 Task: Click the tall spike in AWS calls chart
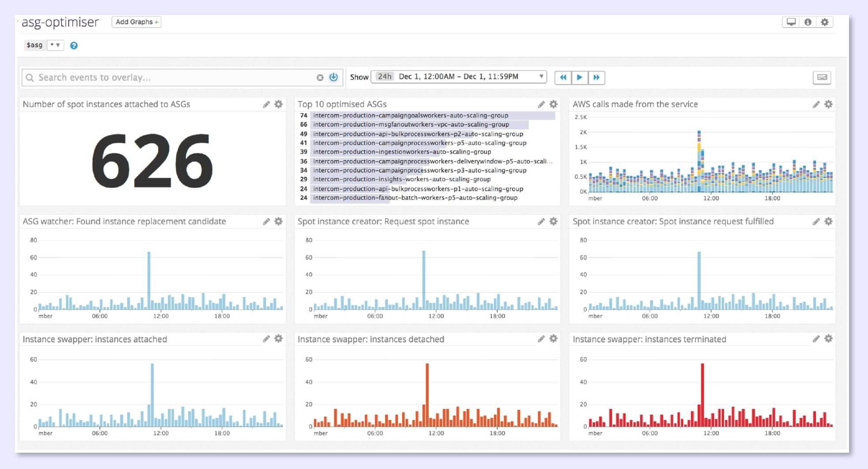(699, 161)
